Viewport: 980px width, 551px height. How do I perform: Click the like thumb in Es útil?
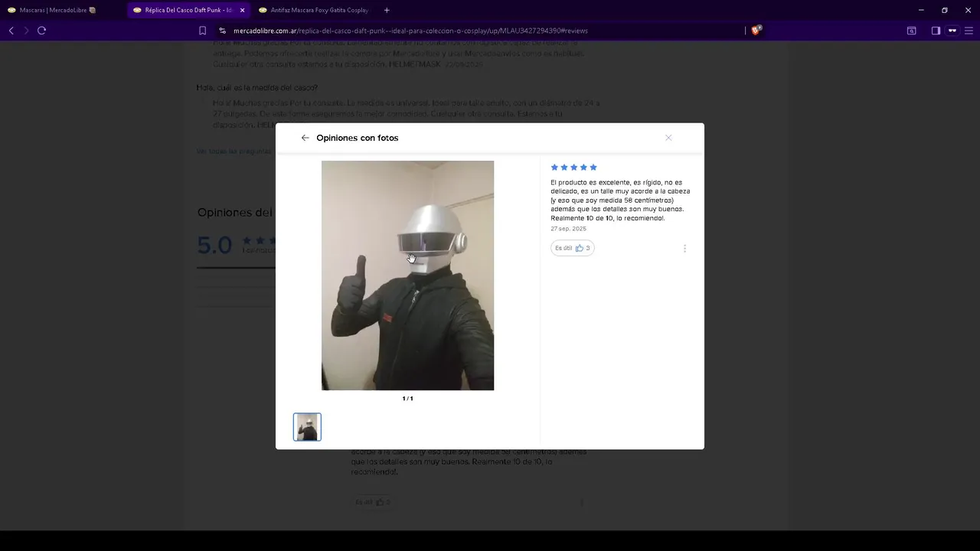tap(580, 248)
